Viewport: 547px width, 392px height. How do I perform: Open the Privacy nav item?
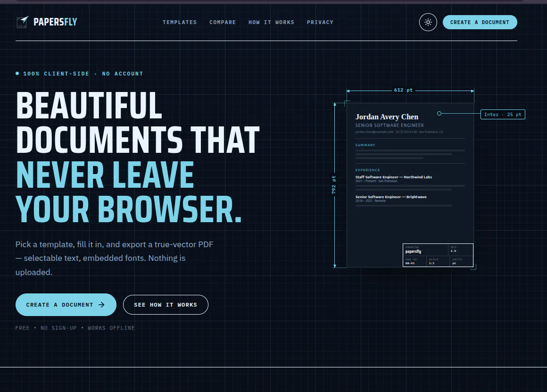click(320, 22)
